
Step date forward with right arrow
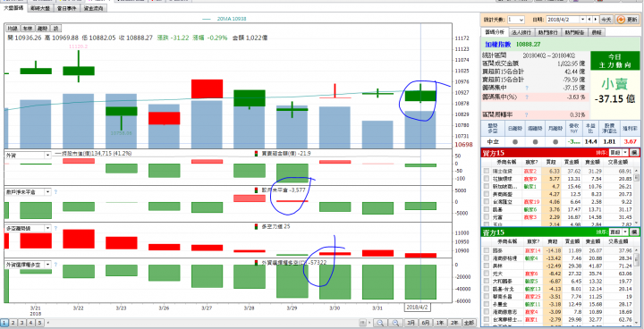coord(595,20)
